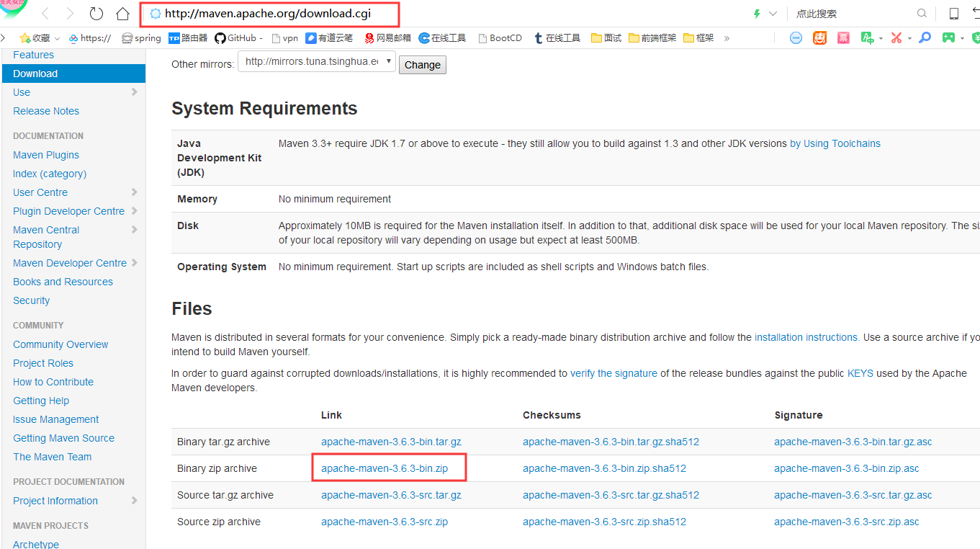Reload the page with the refresh icon

(96, 14)
